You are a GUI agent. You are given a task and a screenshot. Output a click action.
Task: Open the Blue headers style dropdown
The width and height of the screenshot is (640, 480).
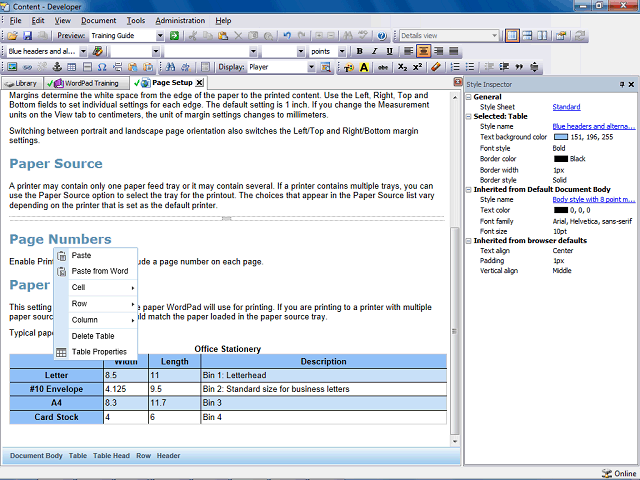83,51
